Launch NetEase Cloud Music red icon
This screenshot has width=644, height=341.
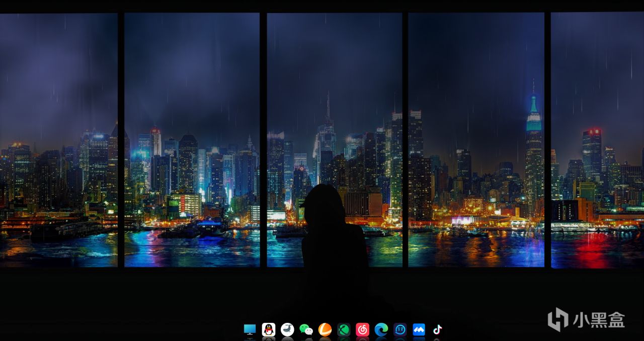coord(362,329)
